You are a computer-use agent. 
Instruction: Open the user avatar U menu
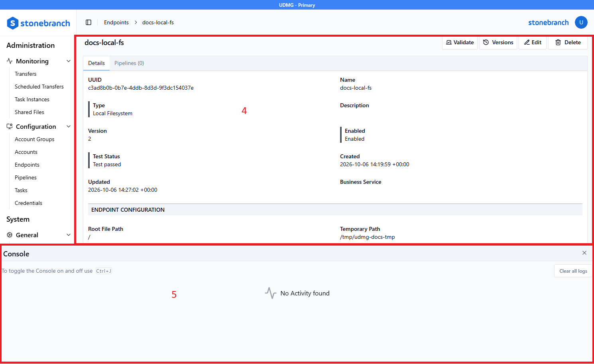click(581, 22)
